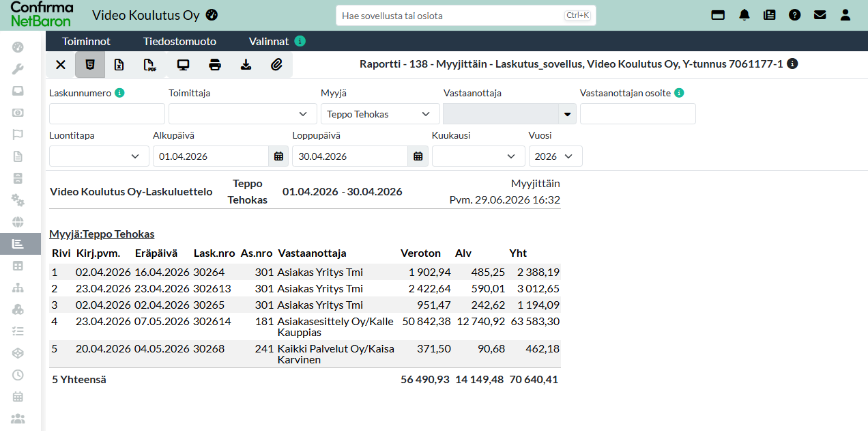Image resolution: width=868 pixels, height=431 pixels.
Task: Show report on screen monitor icon
Action: [x=183, y=65]
